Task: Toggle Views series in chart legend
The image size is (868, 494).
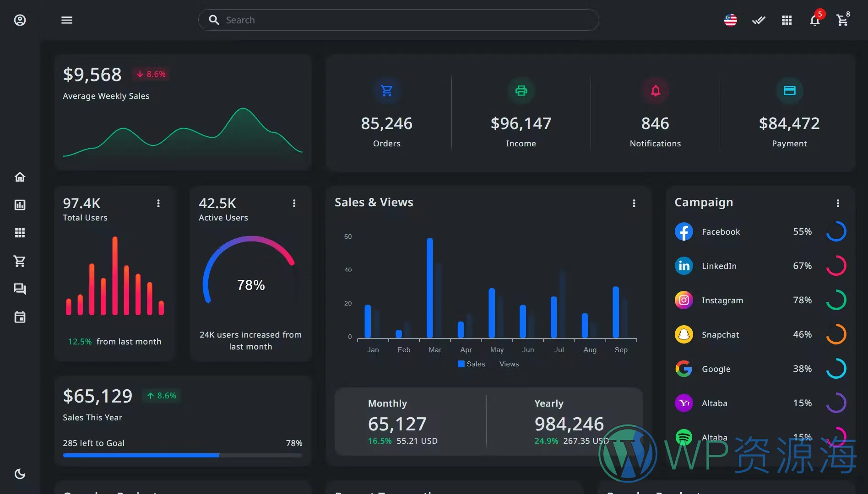Action: pyautogui.click(x=509, y=364)
